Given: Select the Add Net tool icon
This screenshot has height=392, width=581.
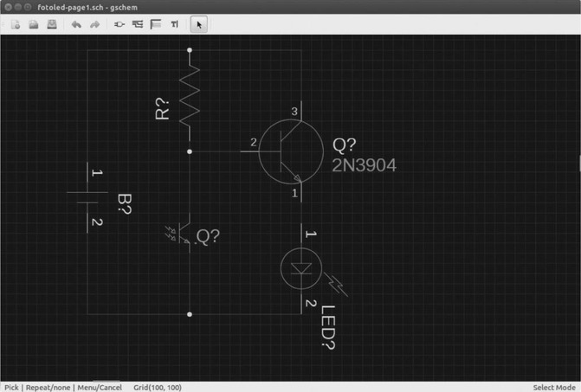Looking at the screenshot, I should click(138, 24).
